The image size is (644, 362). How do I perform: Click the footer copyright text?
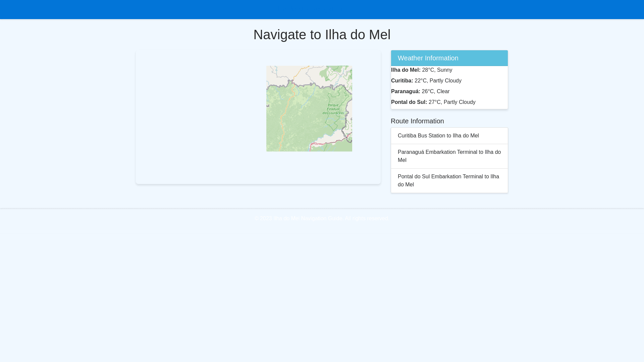[322, 219]
